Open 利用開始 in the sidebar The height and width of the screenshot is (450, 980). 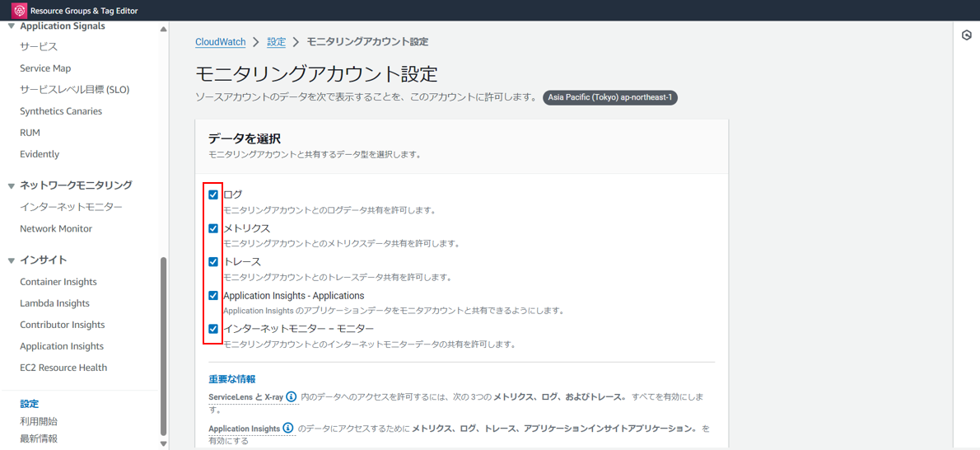point(39,422)
